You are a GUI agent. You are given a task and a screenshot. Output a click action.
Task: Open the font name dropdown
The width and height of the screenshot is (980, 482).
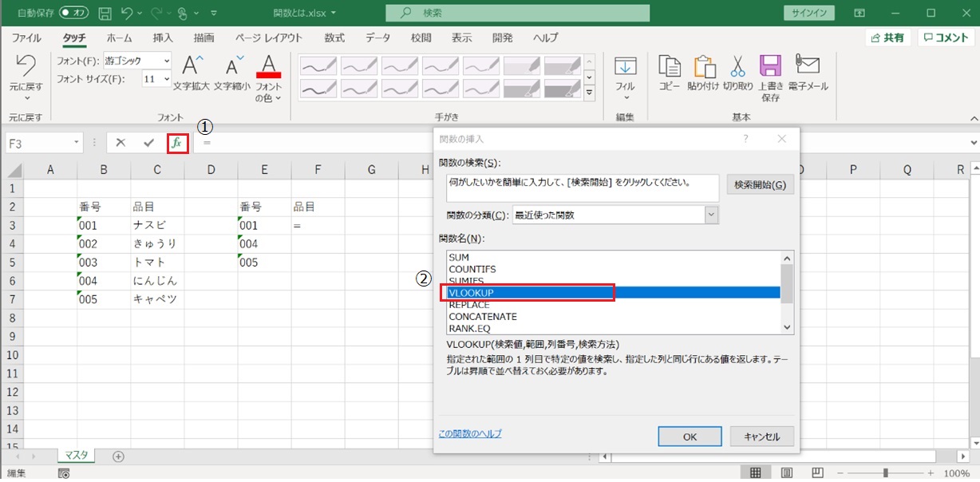pyautogui.click(x=166, y=61)
